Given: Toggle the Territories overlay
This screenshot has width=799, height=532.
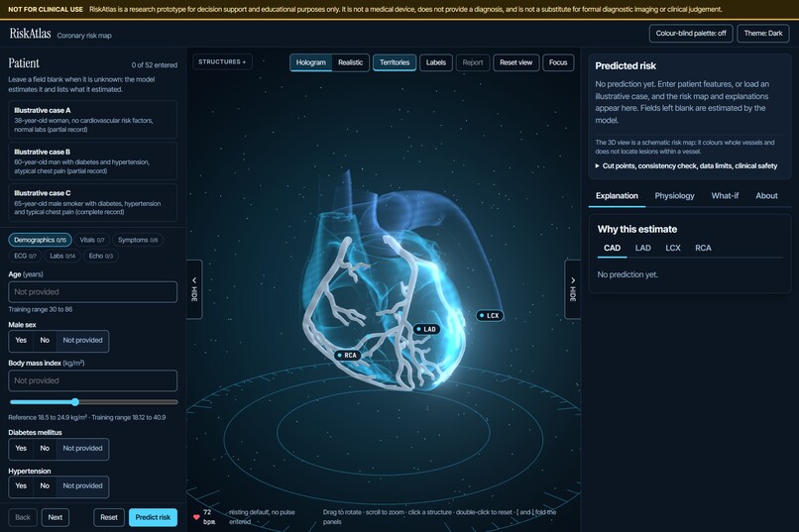Looking at the screenshot, I should click(x=395, y=62).
